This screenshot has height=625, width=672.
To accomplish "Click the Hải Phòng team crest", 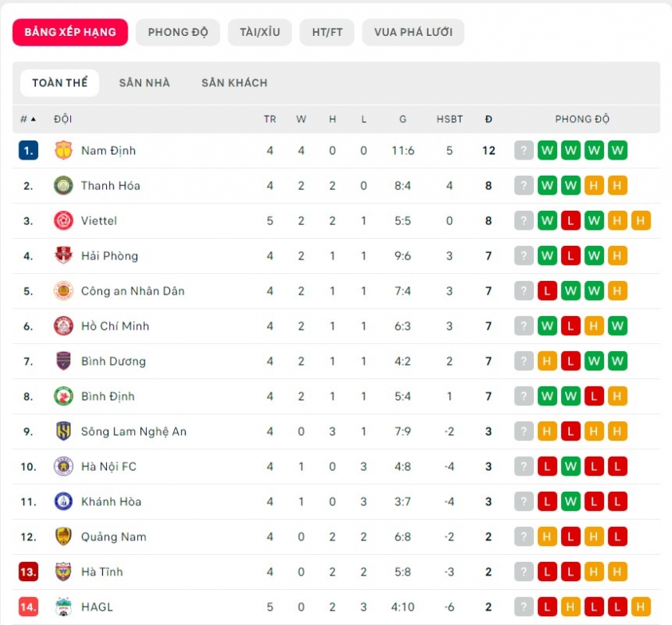I will point(63,255).
